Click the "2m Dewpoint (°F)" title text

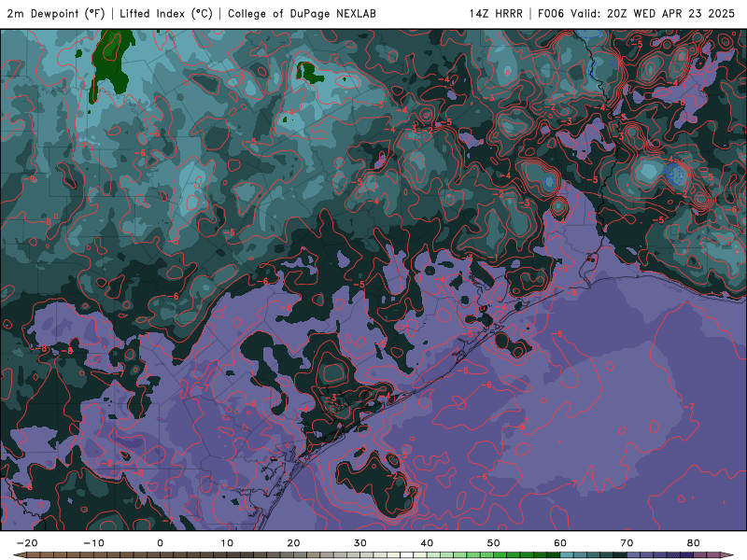tap(56, 14)
